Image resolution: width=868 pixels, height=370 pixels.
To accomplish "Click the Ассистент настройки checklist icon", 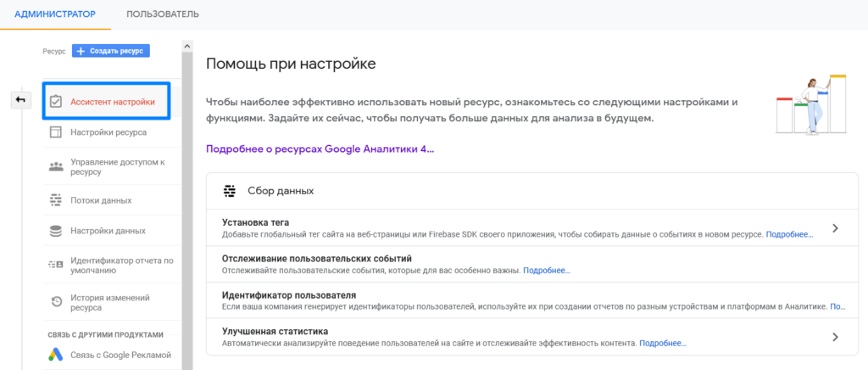I will 55,102.
